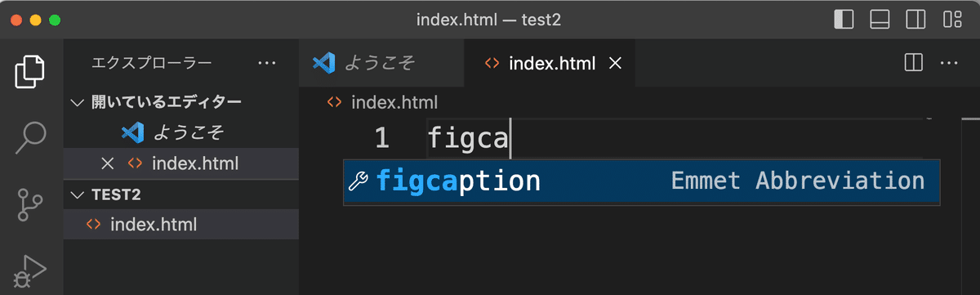Toggle secondary sidebar visibility
Image resolution: width=980 pixels, height=295 pixels.
pos(916,19)
